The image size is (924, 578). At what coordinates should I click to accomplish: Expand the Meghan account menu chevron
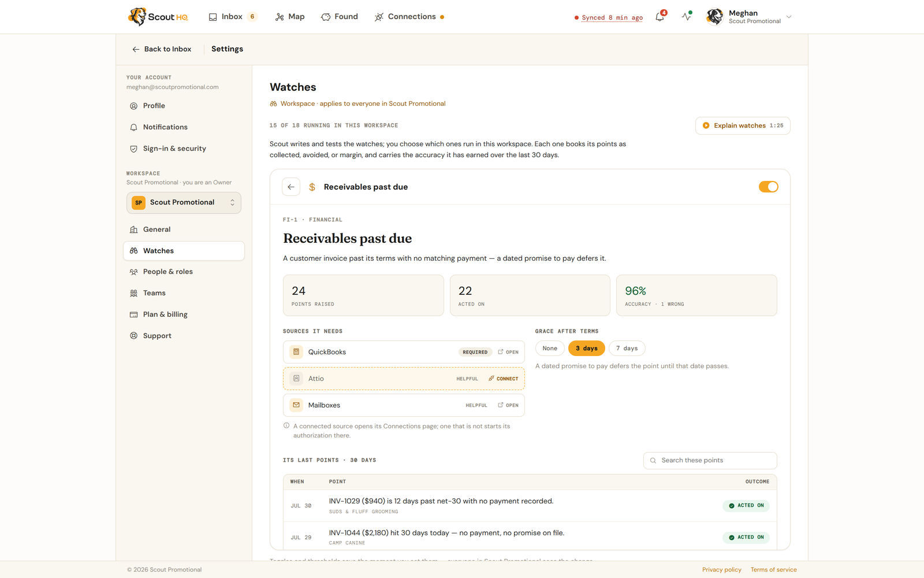[789, 17]
